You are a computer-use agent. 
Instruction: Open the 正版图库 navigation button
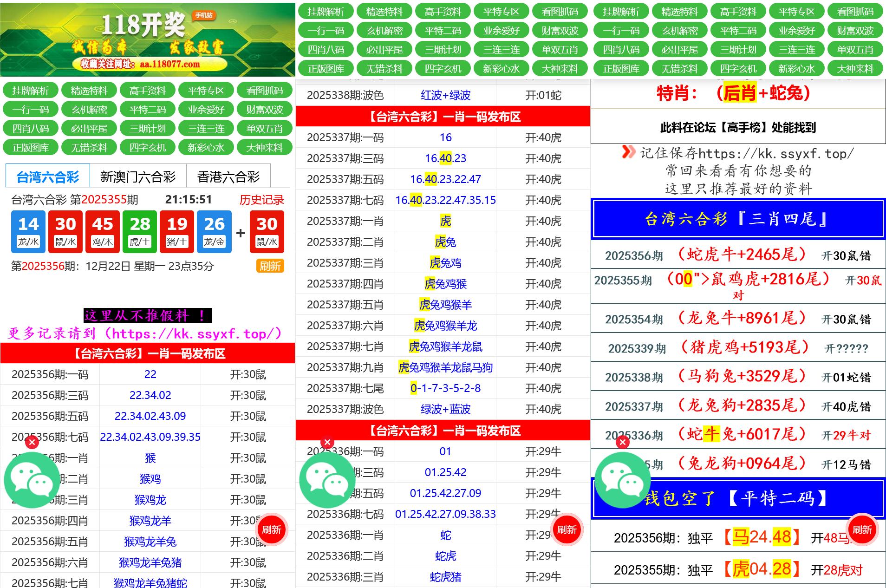pos(30,147)
